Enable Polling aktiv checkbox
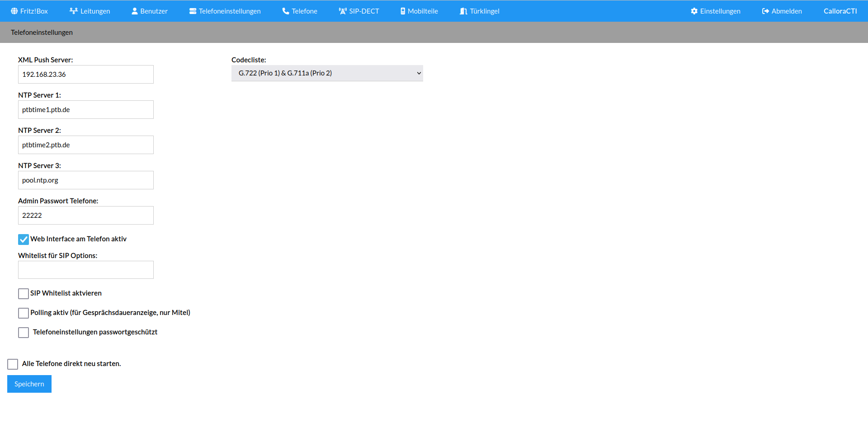The height and width of the screenshot is (423, 868). [24, 313]
